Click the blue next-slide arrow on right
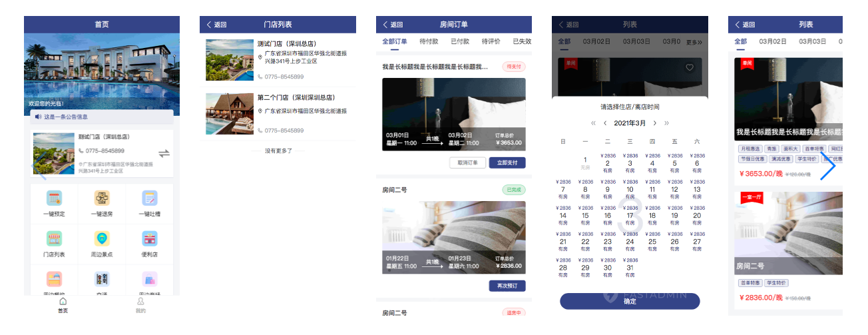The image size is (868, 335). click(827, 167)
